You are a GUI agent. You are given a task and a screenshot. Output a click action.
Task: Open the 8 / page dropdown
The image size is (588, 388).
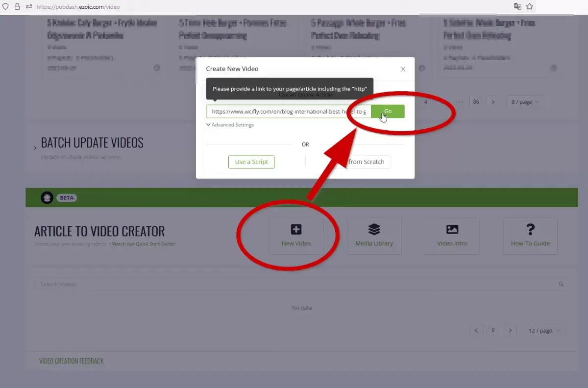click(525, 102)
